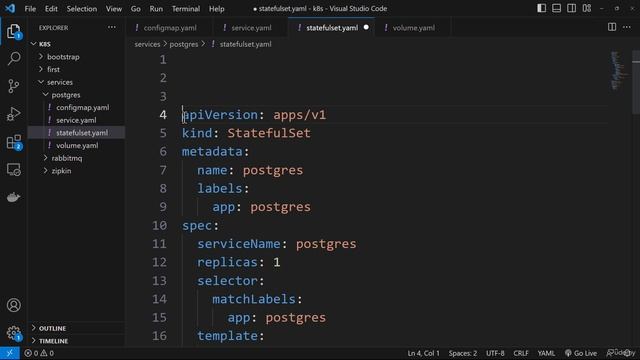Screen dimensions: 640x360
Task: Click the remote window indicator in status bar
Action: (9, 353)
